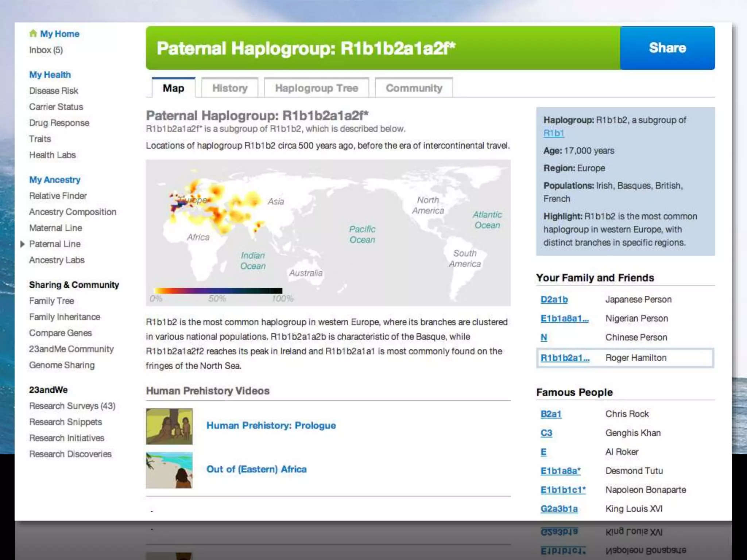Open Research Surveys (43)
Image resolution: width=747 pixels, height=560 pixels.
pos(72,406)
